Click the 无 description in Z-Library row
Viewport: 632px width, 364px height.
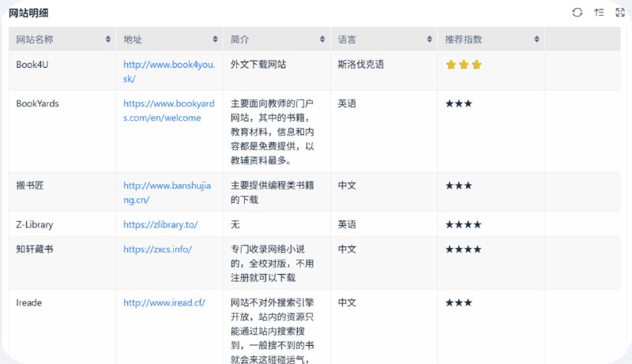[235, 224]
